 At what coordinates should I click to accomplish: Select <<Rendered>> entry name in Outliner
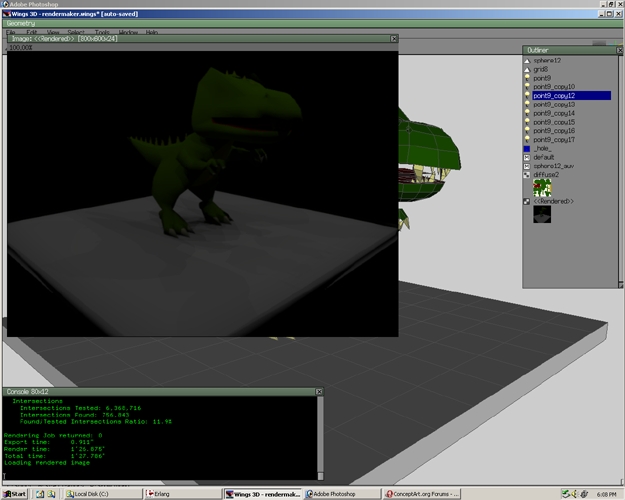553,201
